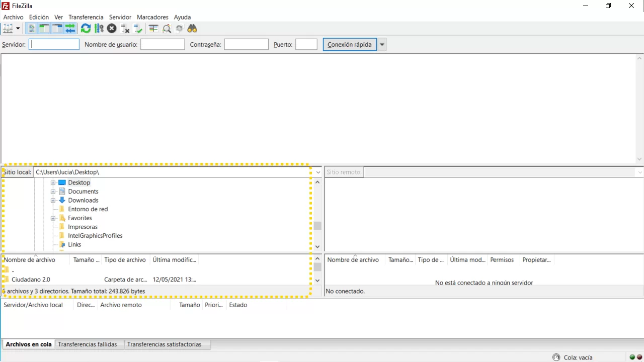Click the queue status icon next to 'Cola: vacía'
644x362 pixels.
[556, 357]
